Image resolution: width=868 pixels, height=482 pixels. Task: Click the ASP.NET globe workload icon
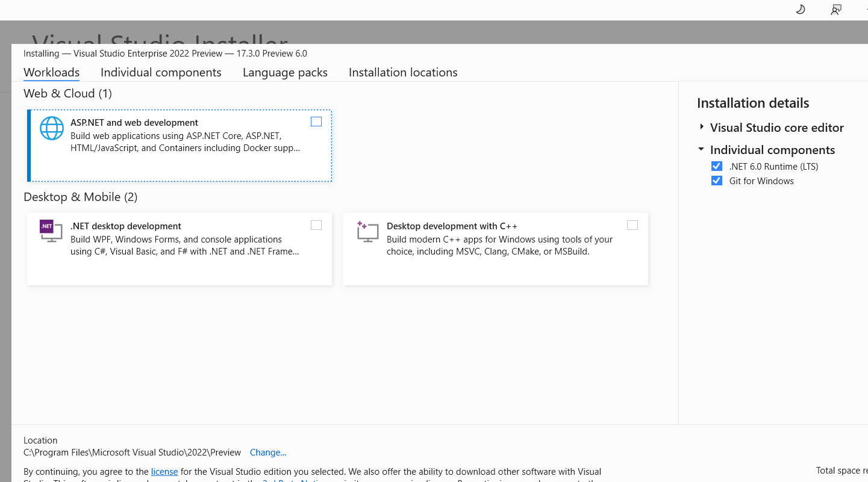click(x=52, y=128)
